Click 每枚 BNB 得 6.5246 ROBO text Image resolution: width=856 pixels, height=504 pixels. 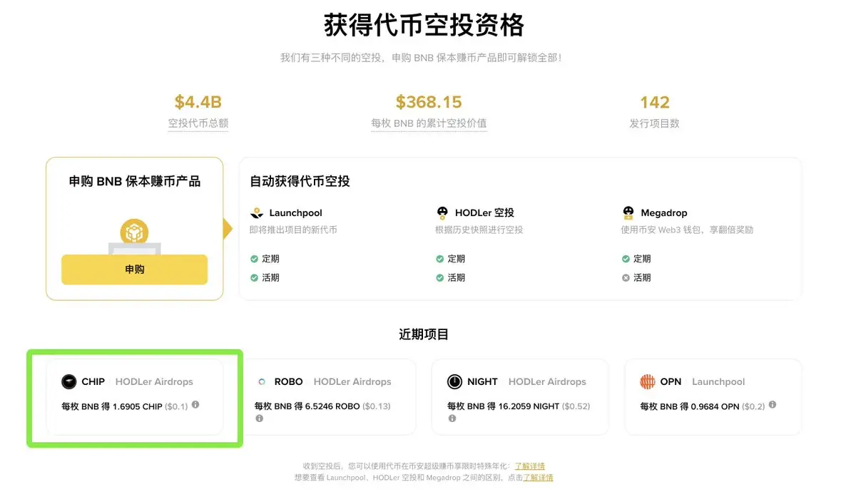307,406
